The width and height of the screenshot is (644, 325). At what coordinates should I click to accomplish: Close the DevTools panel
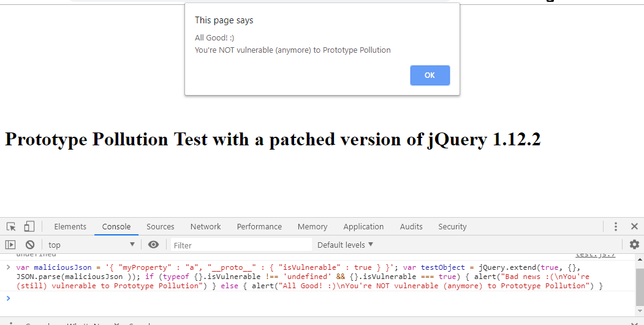click(635, 226)
